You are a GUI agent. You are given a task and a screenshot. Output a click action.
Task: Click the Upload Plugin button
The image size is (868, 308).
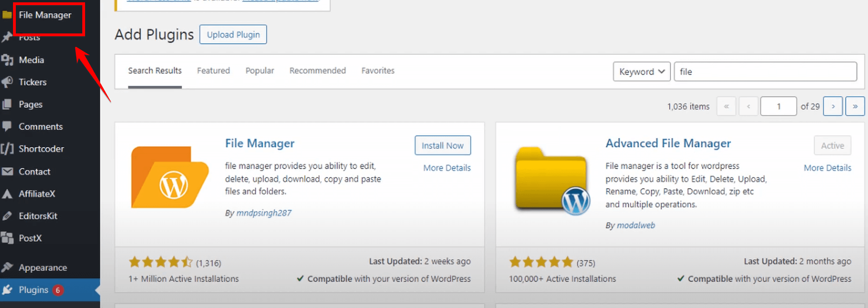(233, 35)
